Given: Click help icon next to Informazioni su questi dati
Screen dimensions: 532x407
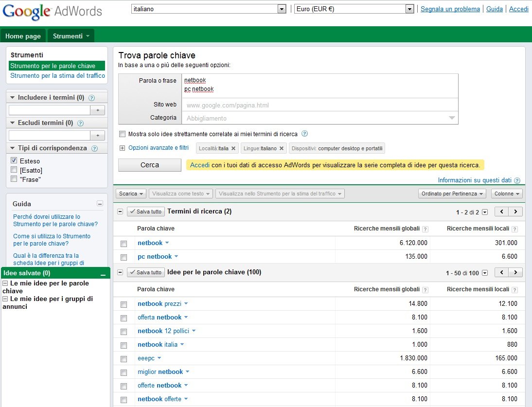Looking at the screenshot, I should click(x=517, y=180).
